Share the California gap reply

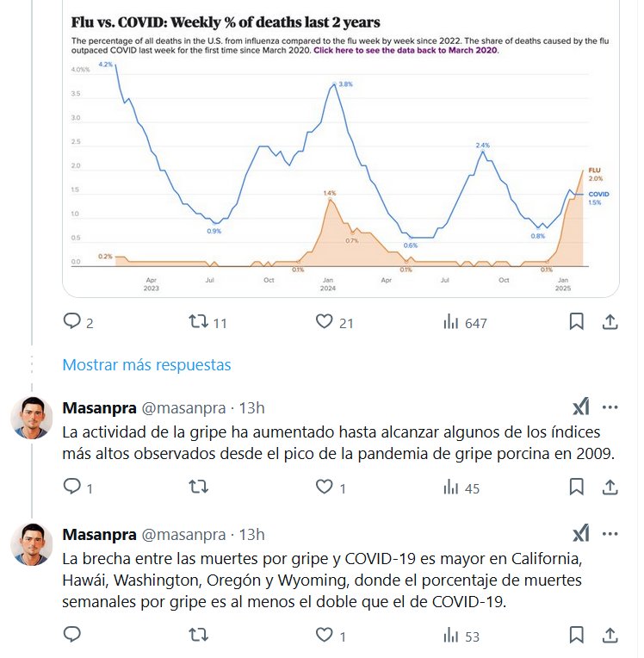click(610, 636)
